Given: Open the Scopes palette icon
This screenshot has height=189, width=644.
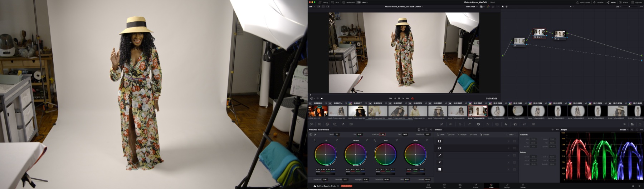Looking at the screenshot, I should [x=632, y=124].
